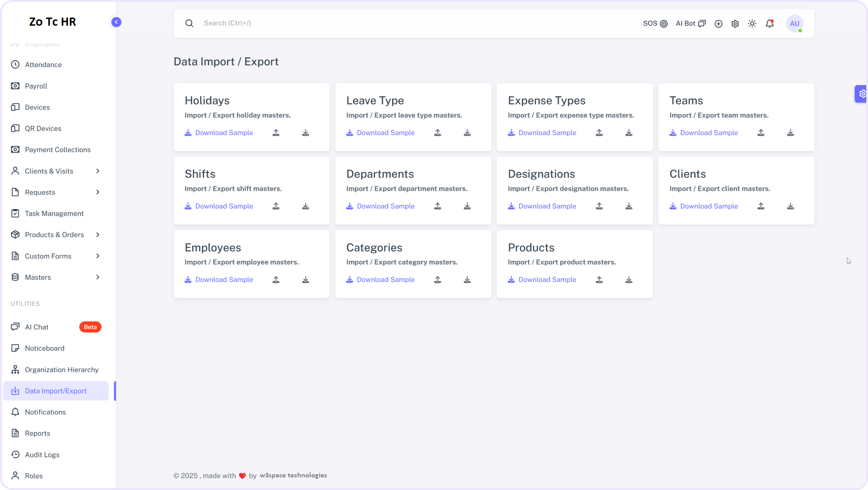Open Roles in the sidebar

tap(56, 476)
